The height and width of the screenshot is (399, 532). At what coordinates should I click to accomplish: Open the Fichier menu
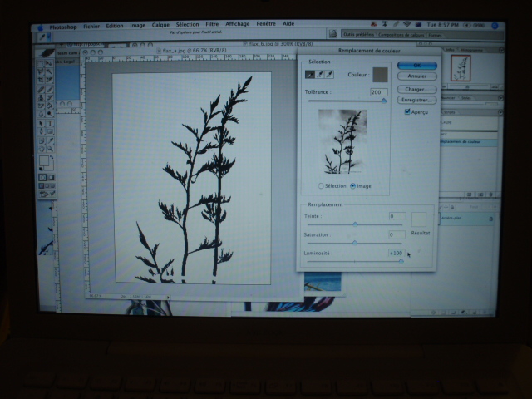coord(91,26)
